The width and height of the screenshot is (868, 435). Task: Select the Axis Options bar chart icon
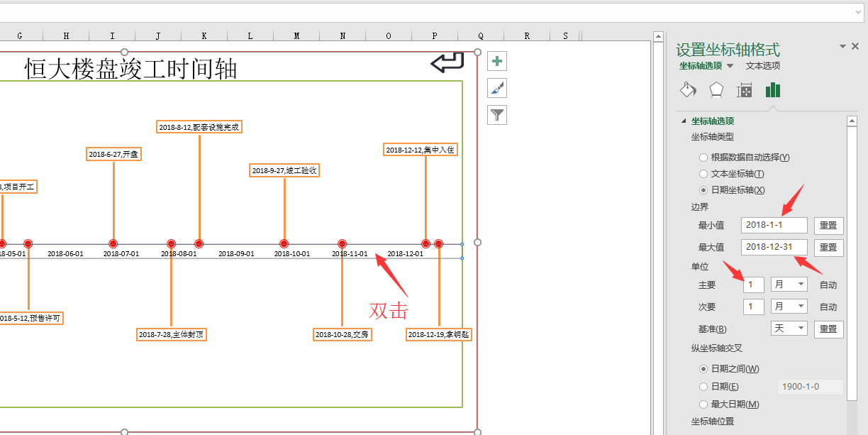(x=773, y=89)
